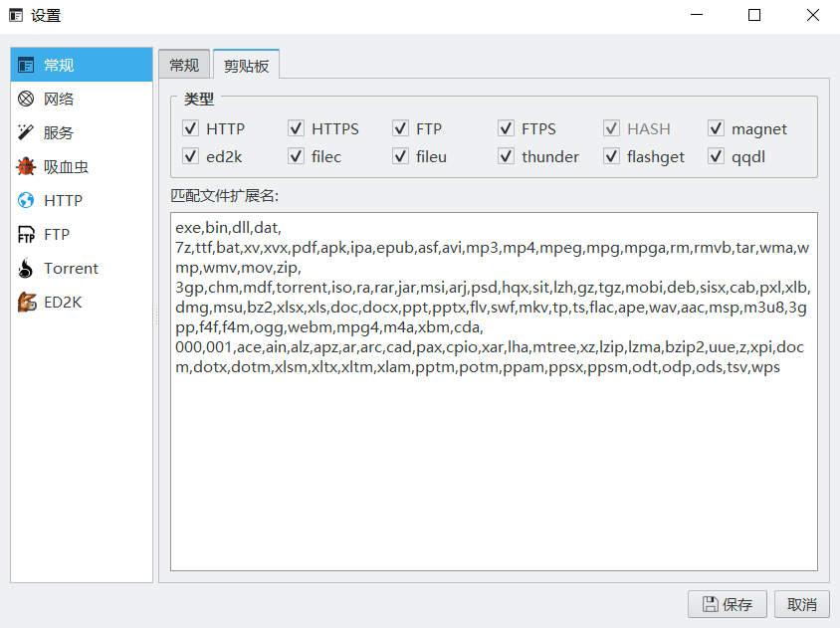
Task: Select the 常规 globe-window sidebar icon
Action: coord(27,65)
